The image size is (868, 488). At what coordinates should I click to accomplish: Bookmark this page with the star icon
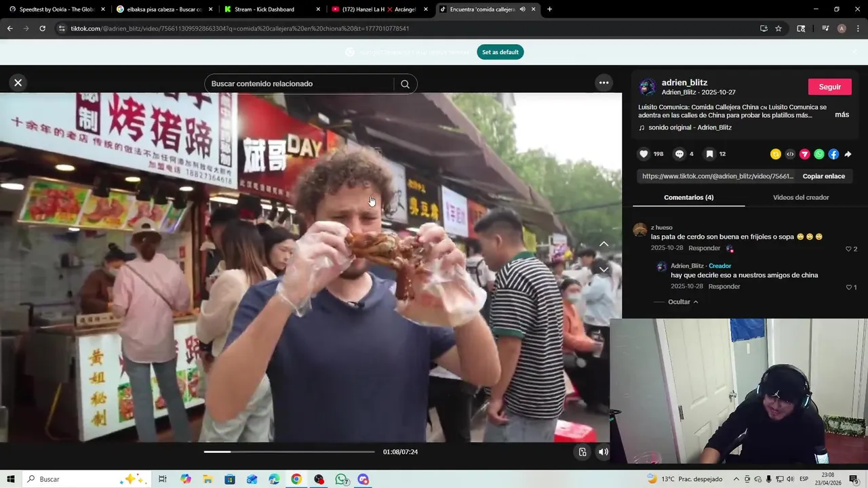(x=778, y=28)
